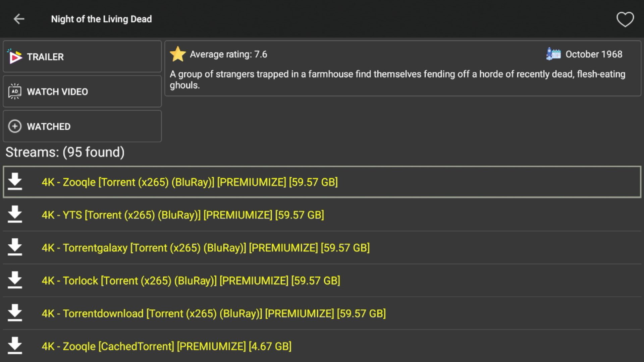
Task: Select WATCH VIDEO
Action: click(82, 91)
